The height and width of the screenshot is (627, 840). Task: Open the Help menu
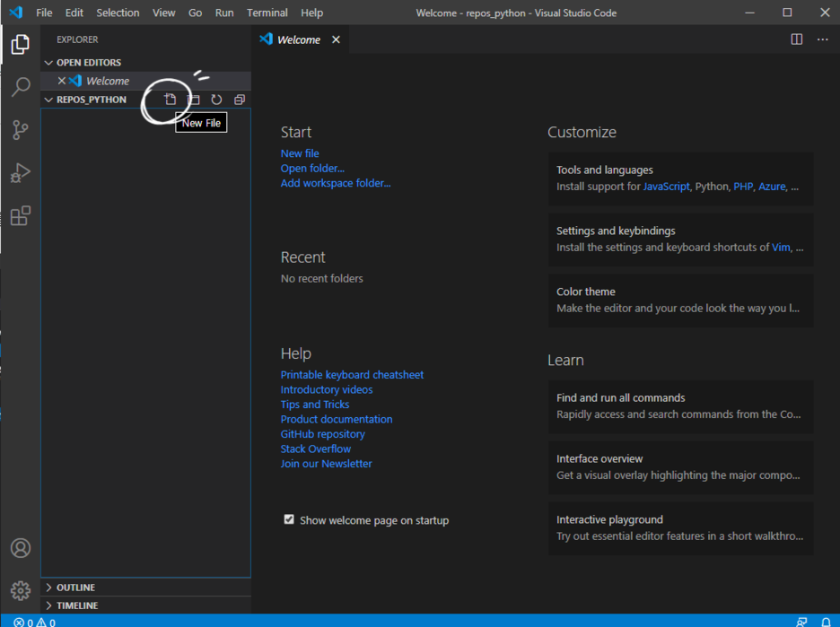(311, 13)
